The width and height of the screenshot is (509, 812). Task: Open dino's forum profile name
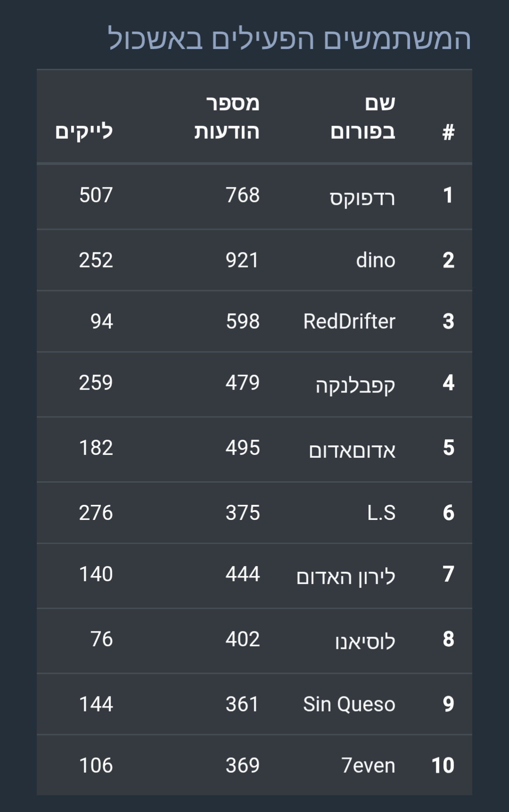pyautogui.click(x=375, y=260)
